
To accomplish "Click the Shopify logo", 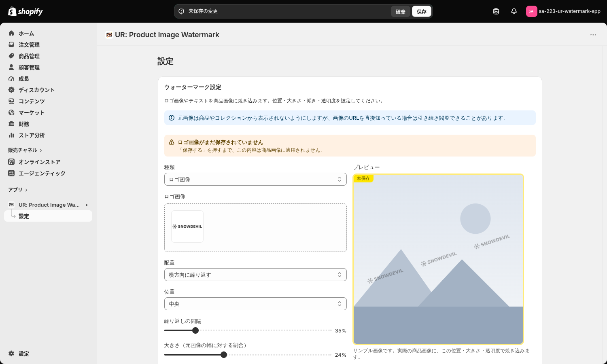I will click(x=25, y=11).
